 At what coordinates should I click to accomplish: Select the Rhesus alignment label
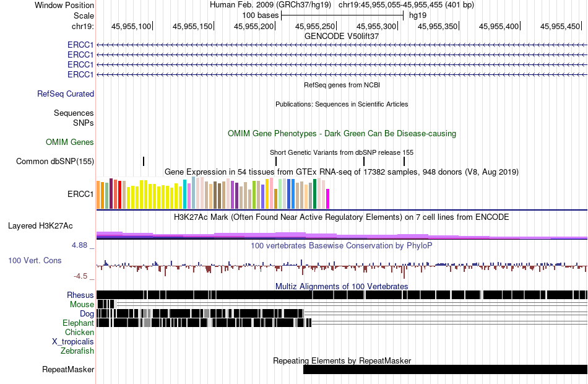coord(80,295)
